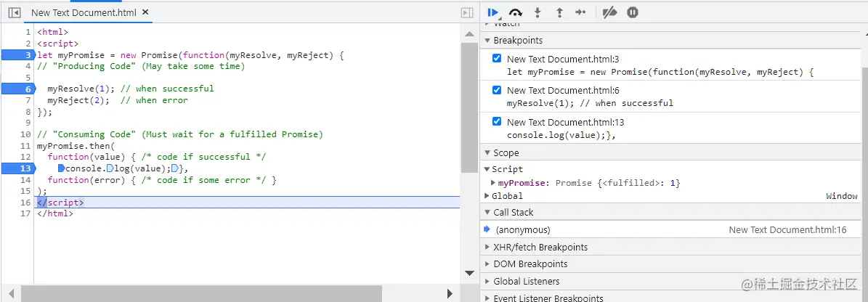This screenshot has width=868, height=302.
Task: Toggle inline breakpoint before console on line 13
Action: tap(62, 168)
